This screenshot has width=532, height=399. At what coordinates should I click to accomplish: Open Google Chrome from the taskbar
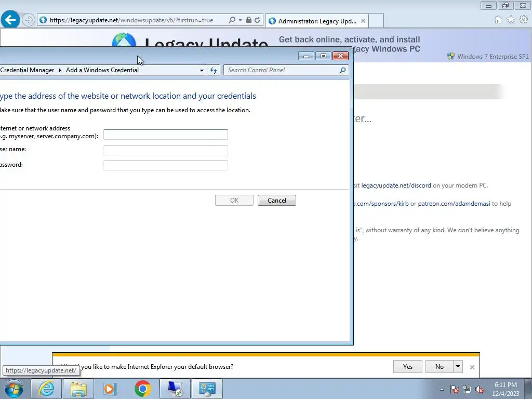142,389
